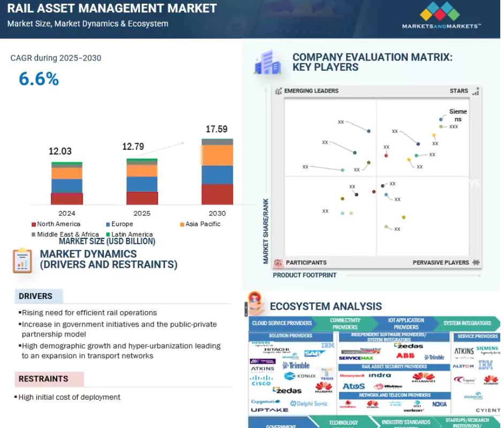Viewport: 504px width, 428px height.
Task: Click the Vodafone logo
Action: [x=348, y=404]
